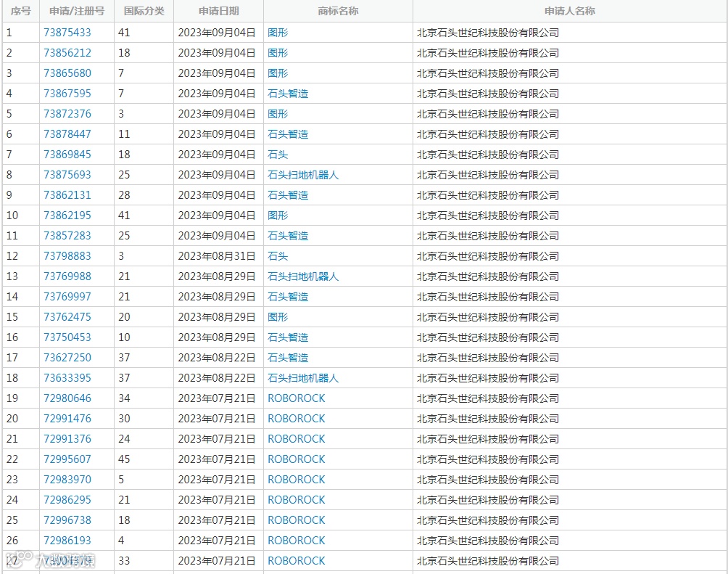Open 图形 trademark in row 1
This screenshot has height=574, width=728.
tap(278, 33)
